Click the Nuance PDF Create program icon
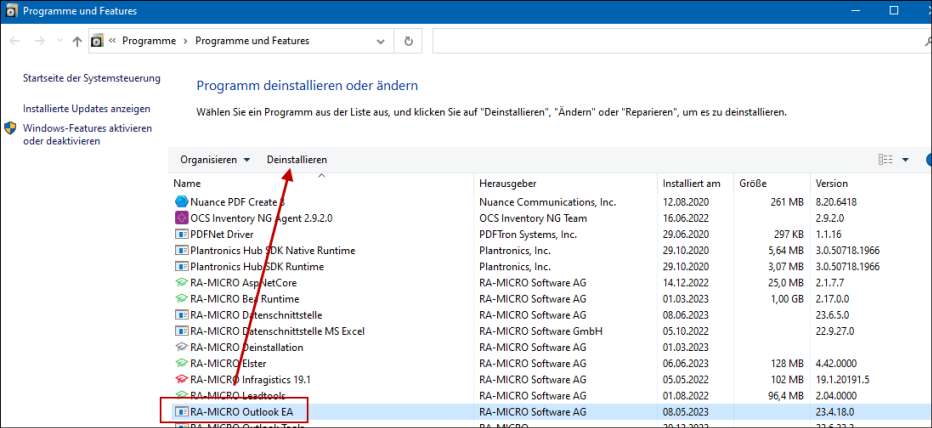932x428 pixels. (181, 202)
